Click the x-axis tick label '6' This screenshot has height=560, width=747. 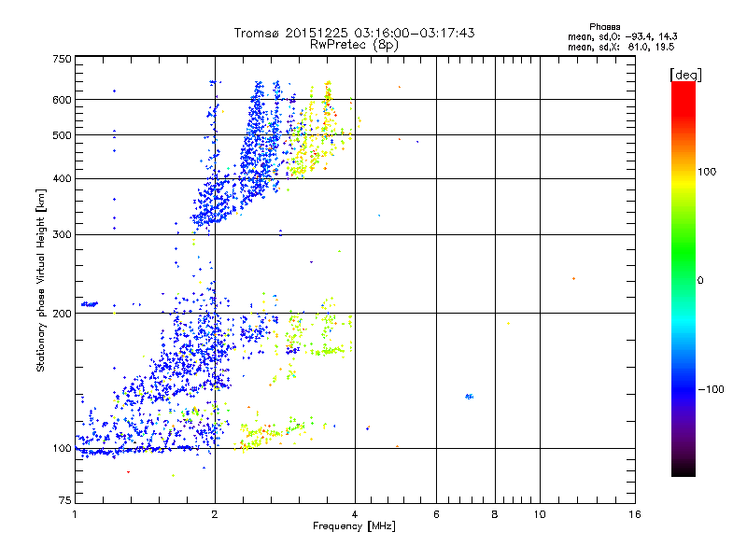point(436,514)
